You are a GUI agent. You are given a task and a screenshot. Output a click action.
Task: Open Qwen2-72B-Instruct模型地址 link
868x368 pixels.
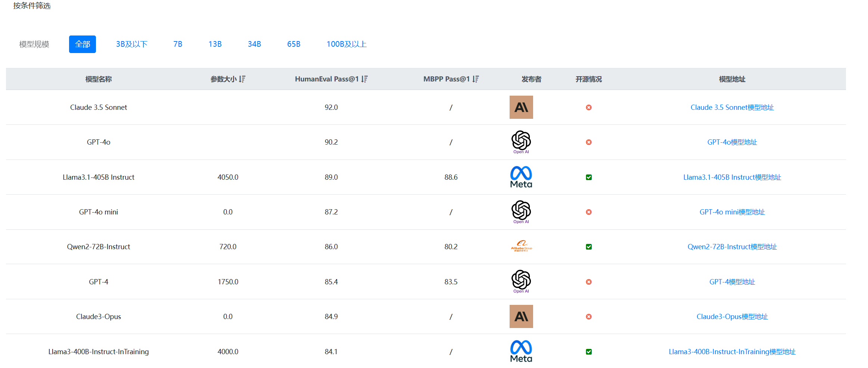pyautogui.click(x=732, y=247)
